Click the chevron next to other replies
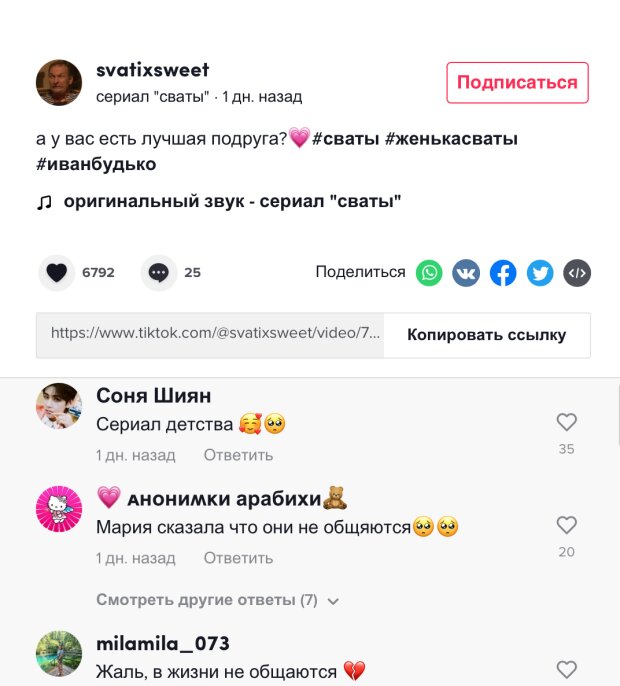Viewport: 620px width, 686px height. (x=333, y=601)
